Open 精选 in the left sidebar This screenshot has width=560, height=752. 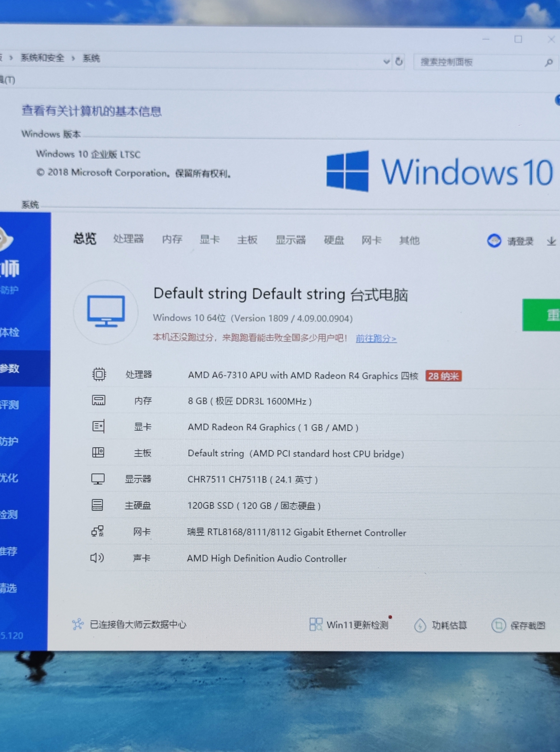click(8, 588)
